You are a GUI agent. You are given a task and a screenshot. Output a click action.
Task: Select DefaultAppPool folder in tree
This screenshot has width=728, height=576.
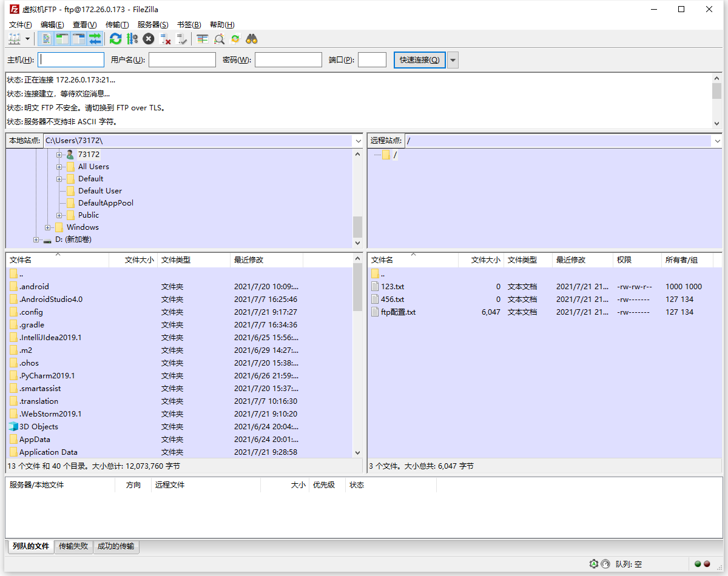click(x=106, y=203)
